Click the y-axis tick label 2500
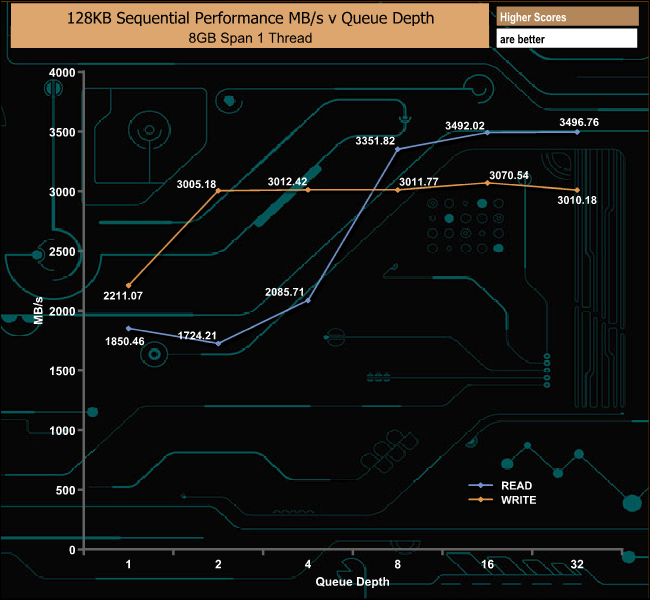Screen dimensions: 650x600 click(62, 252)
